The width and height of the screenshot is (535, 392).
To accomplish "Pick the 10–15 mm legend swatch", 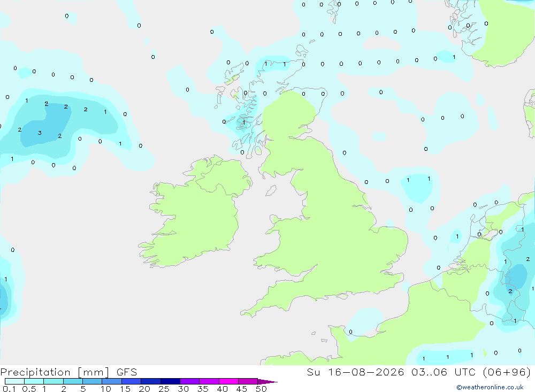I will coord(112,381).
